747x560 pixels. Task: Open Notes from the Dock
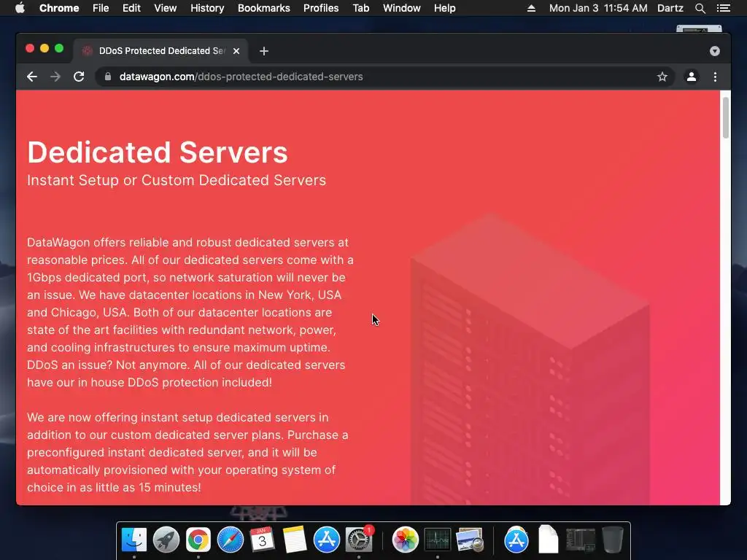tap(295, 540)
